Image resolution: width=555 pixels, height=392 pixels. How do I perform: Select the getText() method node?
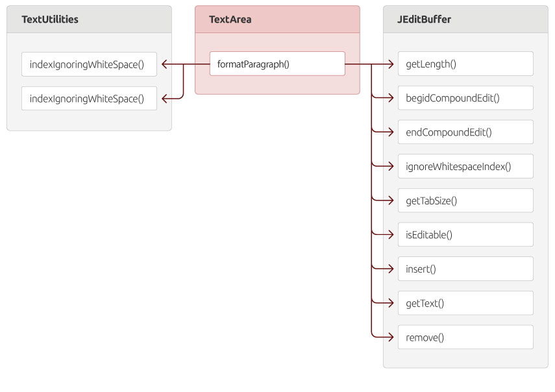[x=465, y=303]
